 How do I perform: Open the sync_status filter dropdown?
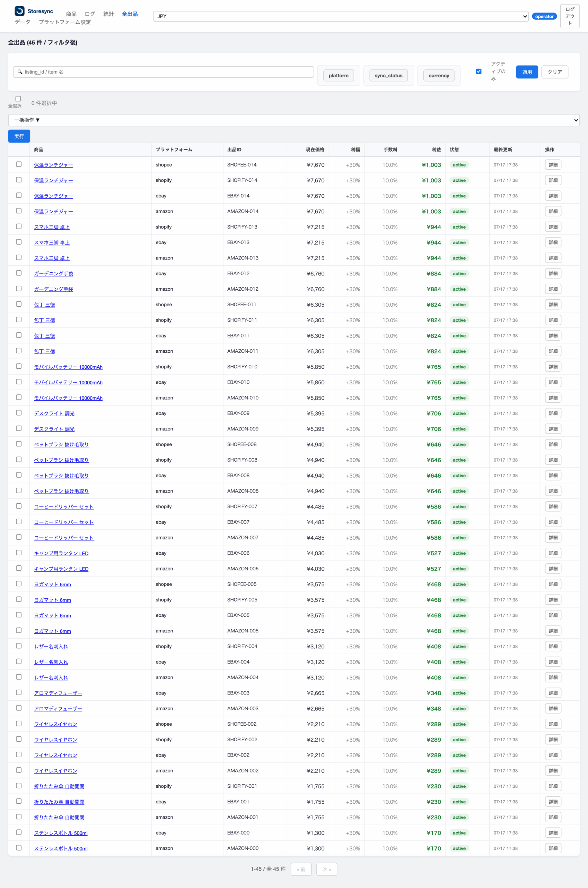point(388,75)
